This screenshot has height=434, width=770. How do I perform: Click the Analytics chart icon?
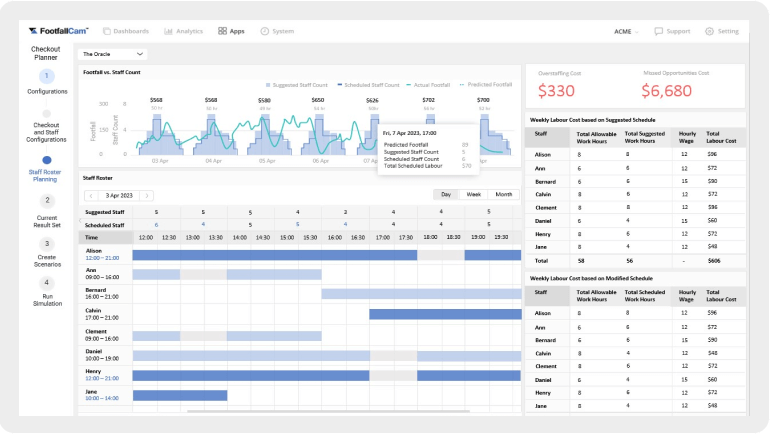point(168,31)
